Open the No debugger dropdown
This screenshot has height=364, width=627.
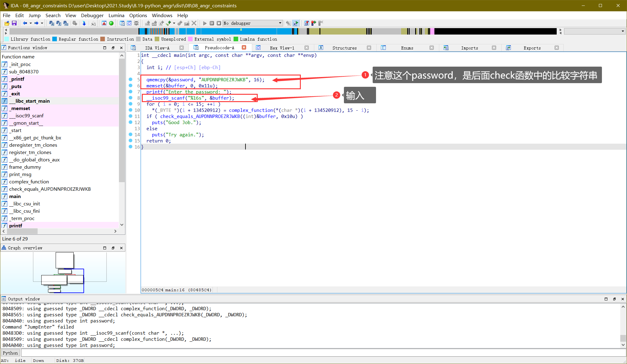pyautogui.click(x=280, y=23)
